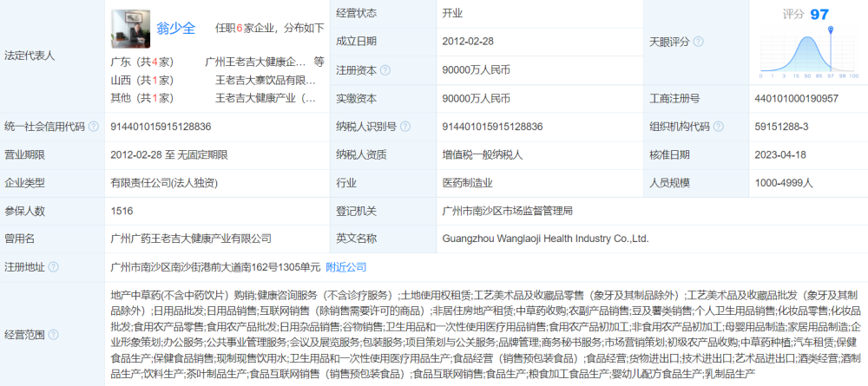Image resolution: width=868 pixels, height=386 pixels.
Task: Click the 其他（共1家） region entry
Action: tap(142, 98)
